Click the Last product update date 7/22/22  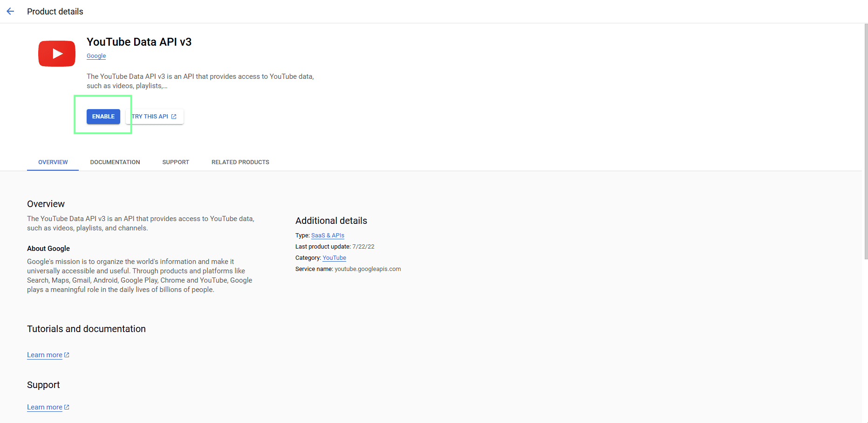tap(363, 247)
